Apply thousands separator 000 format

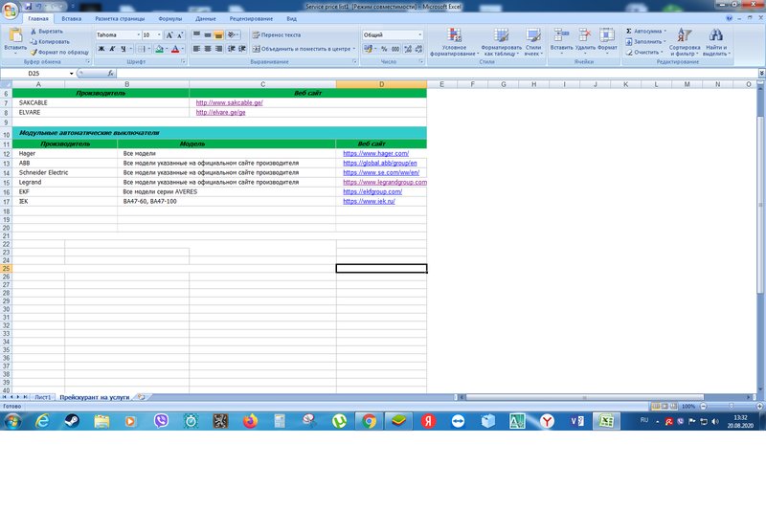(x=395, y=49)
